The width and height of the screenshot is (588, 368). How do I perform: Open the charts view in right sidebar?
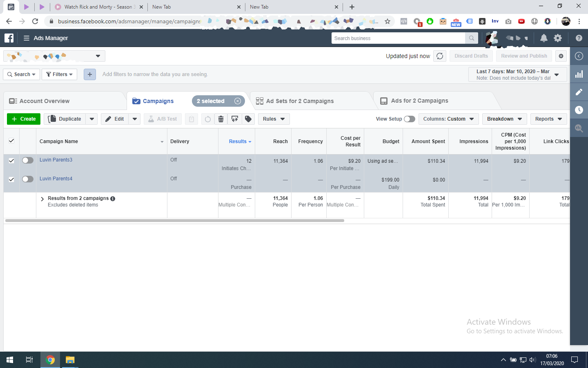[579, 74]
